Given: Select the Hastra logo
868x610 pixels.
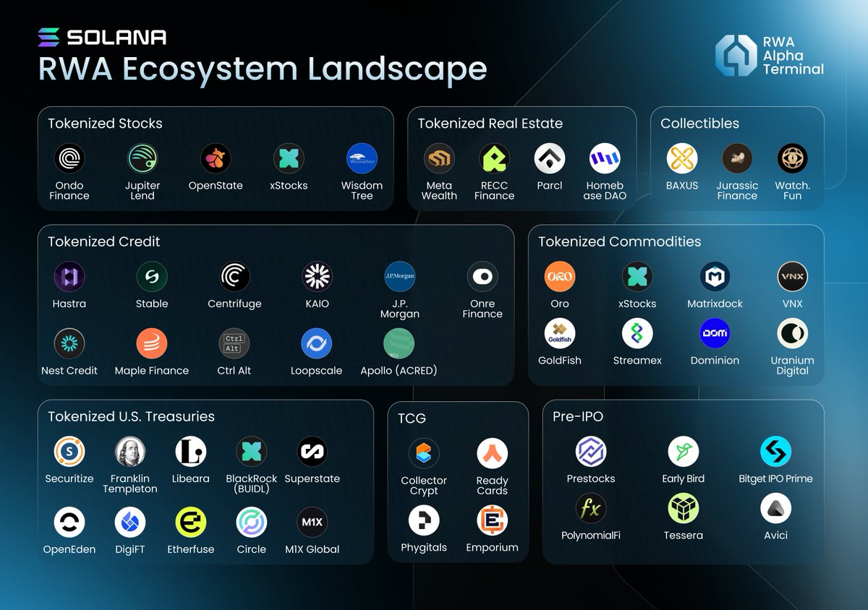Looking at the screenshot, I should coord(69,277).
